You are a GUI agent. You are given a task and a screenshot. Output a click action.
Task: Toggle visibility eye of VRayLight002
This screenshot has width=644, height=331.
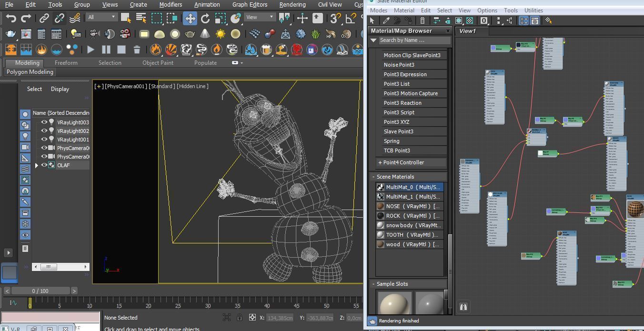pyautogui.click(x=44, y=131)
